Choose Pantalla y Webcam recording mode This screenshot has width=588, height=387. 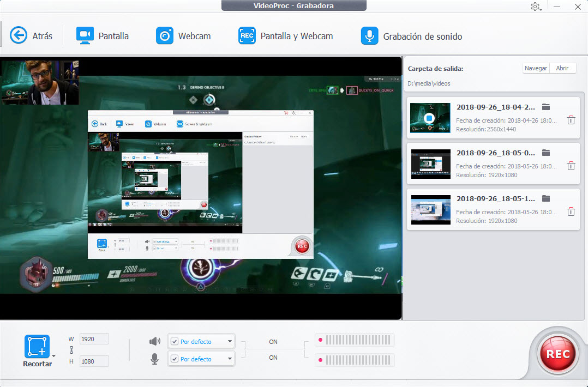(x=247, y=36)
